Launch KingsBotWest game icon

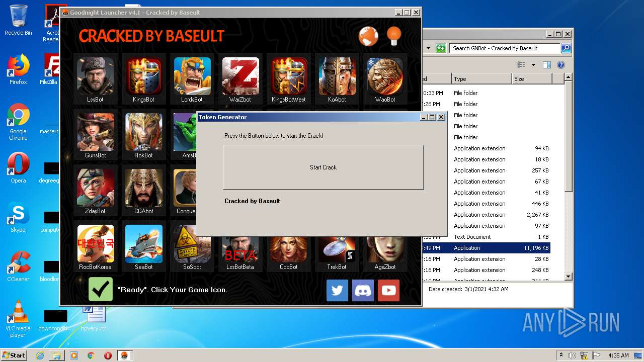click(x=289, y=76)
